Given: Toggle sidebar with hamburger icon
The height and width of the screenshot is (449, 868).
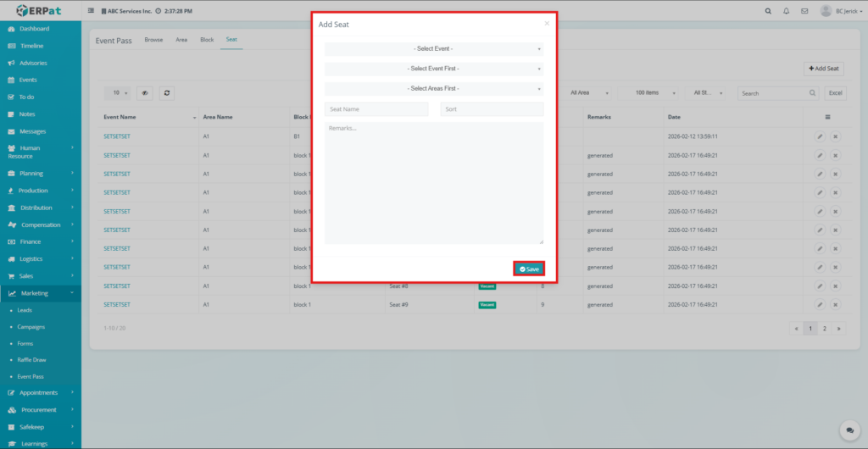Looking at the screenshot, I should pyautogui.click(x=91, y=11).
